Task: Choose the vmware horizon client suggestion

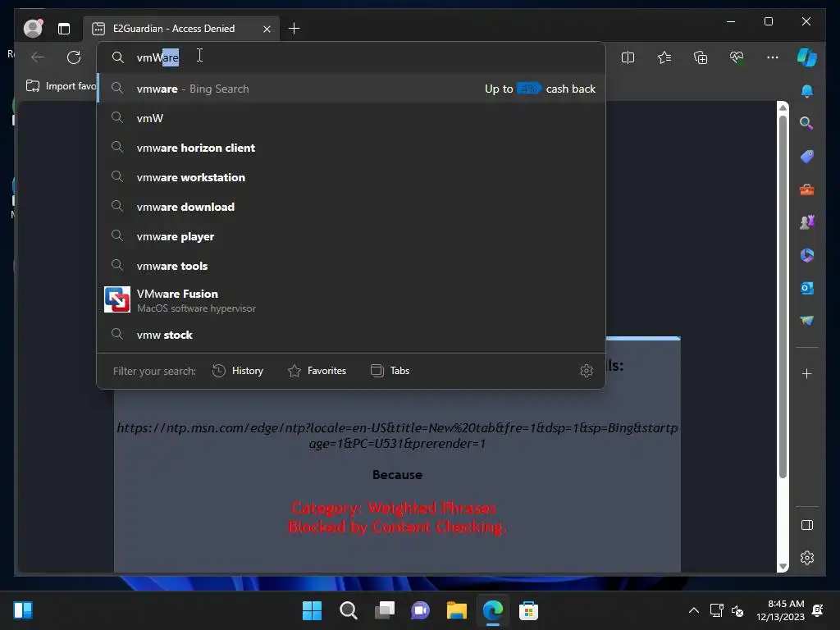Action: pos(351,148)
